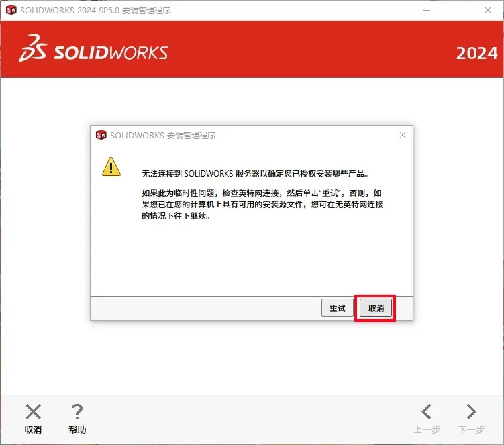This screenshot has width=504, height=445.
Task: Click the highlighted 取消 button in the dialog
Action: pyautogui.click(x=375, y=308)
